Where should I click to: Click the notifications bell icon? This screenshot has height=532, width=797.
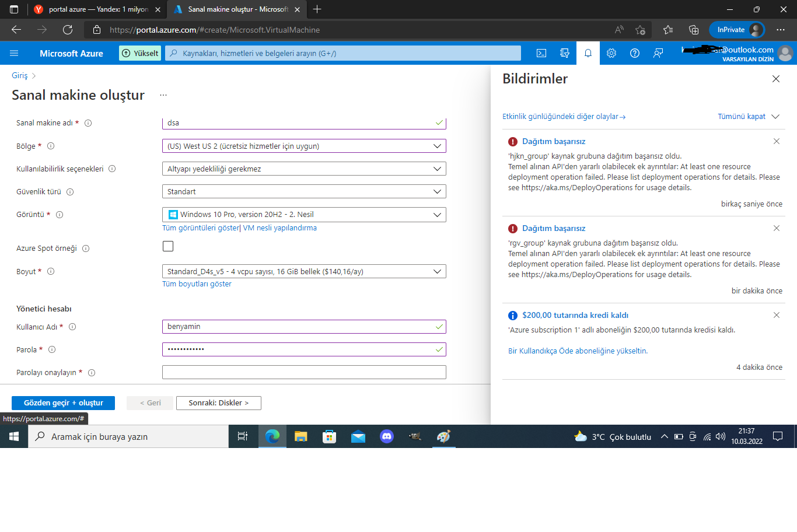588,53
